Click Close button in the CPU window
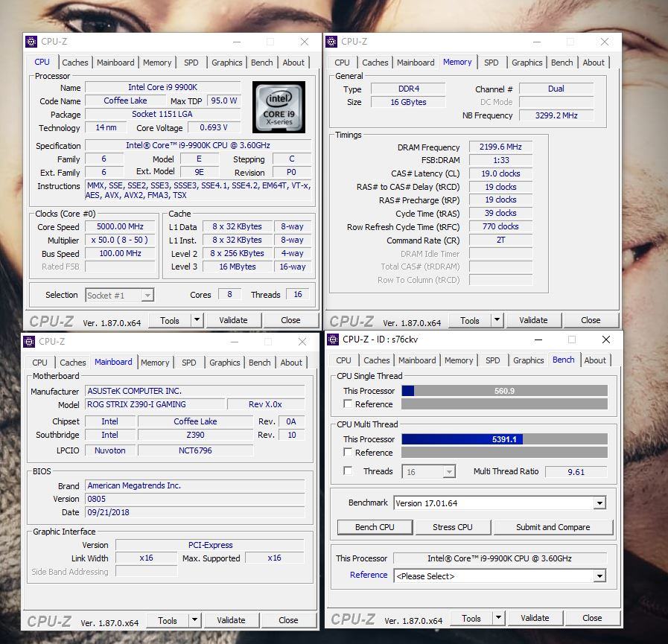668x644 pixels. tap(290, 320)
